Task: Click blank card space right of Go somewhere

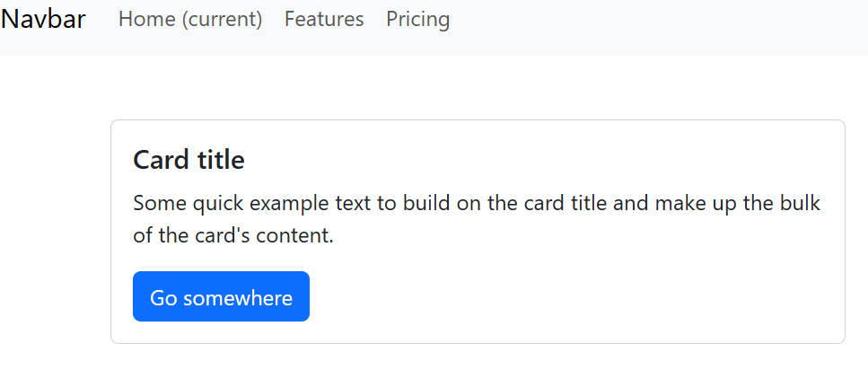Action: point(574,297)
